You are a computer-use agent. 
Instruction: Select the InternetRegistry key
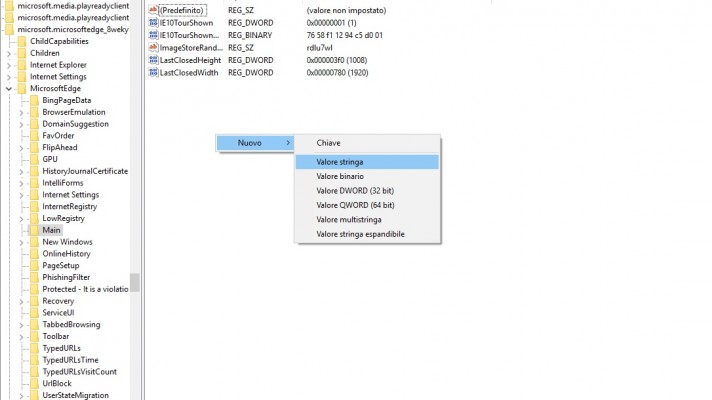69,207
